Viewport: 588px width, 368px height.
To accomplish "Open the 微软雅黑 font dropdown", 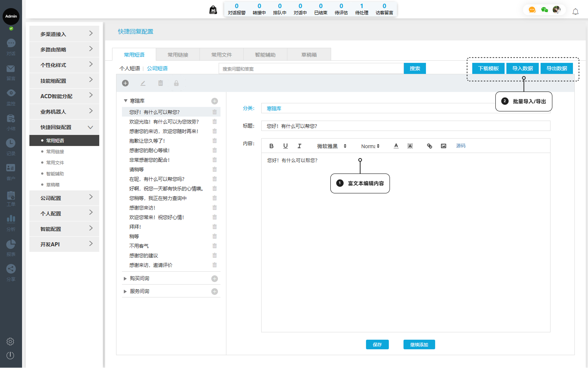I will (331, 146).
